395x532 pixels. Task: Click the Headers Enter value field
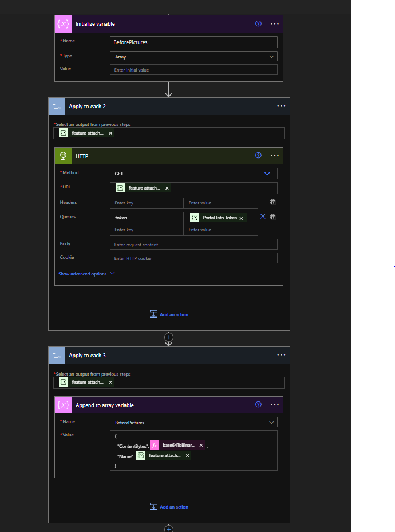tap(221, 203)
